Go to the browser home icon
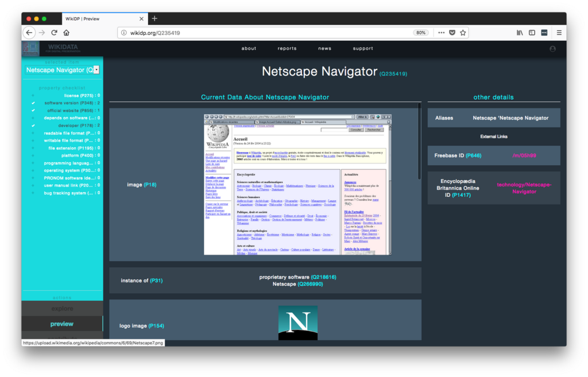 pyautogui.click(x=67, y=33)
